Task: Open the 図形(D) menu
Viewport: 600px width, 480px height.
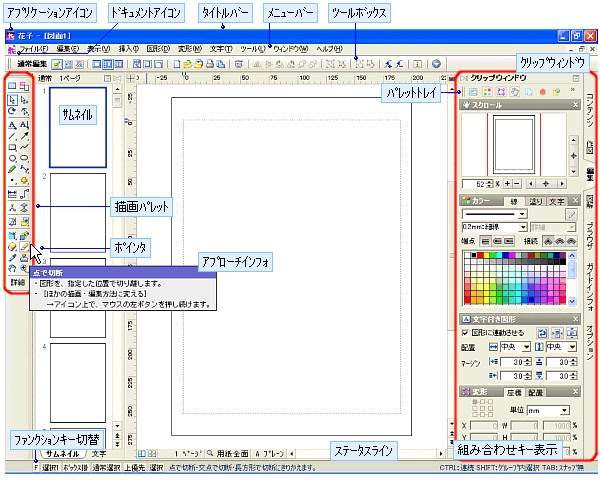Action: coord(158,49)
